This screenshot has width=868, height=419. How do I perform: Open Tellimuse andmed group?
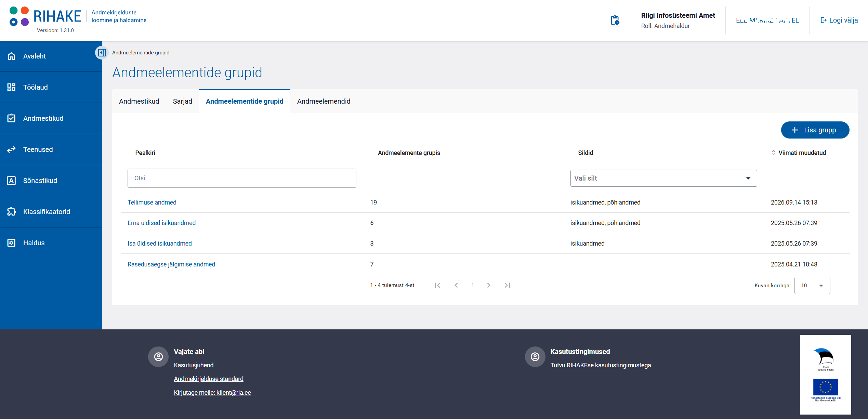click(152, 202)
